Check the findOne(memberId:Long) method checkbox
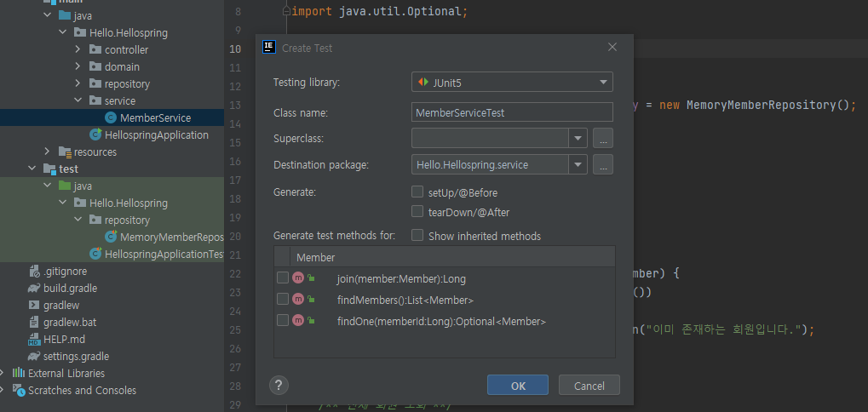 [283, 320]
